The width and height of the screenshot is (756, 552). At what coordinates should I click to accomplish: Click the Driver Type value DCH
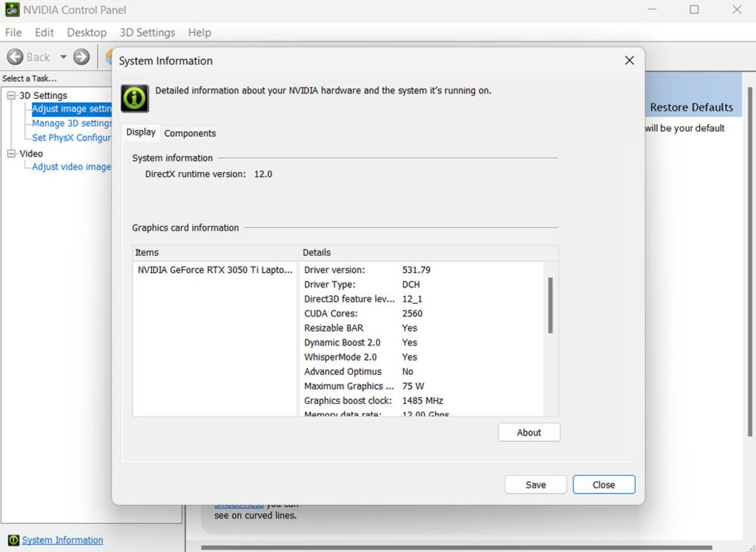411,284
